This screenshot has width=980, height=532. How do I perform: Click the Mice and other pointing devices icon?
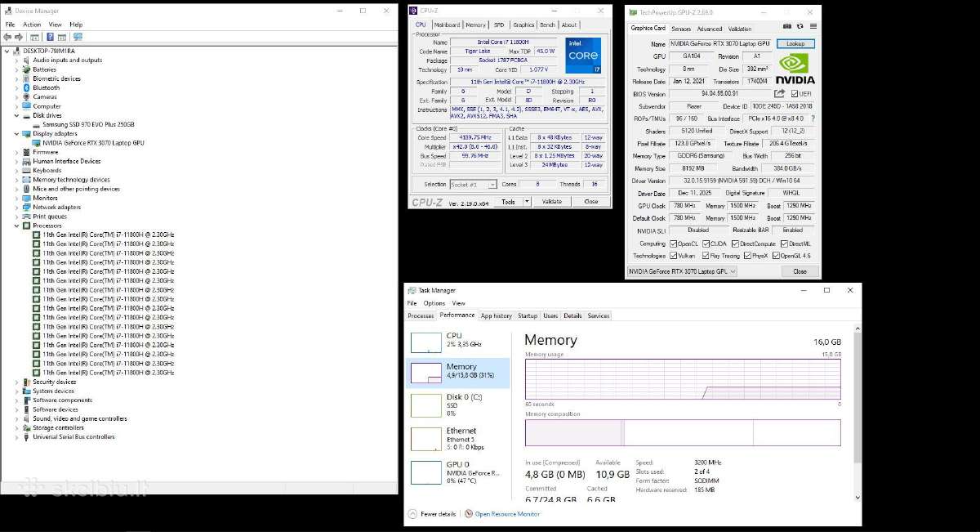pos(26,189)
